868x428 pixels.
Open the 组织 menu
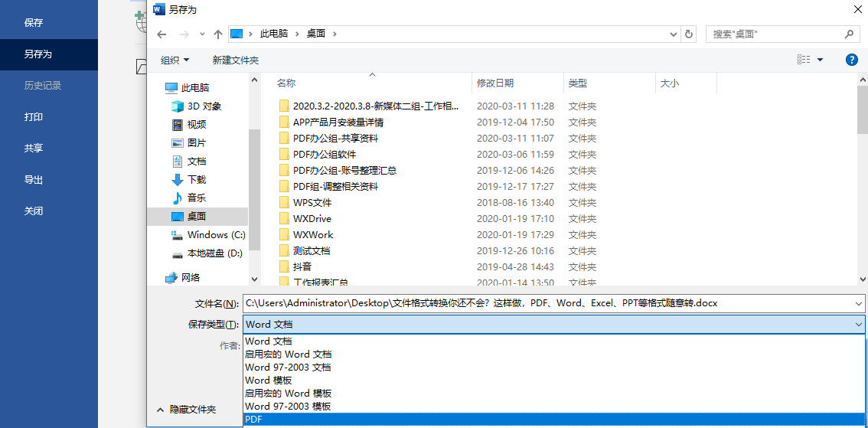175,60
